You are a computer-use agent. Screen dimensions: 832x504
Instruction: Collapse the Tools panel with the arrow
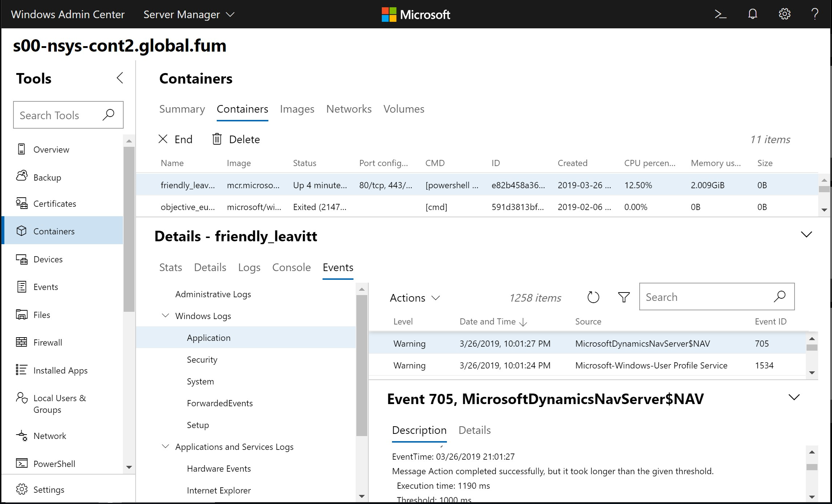(x=120, y=78)
